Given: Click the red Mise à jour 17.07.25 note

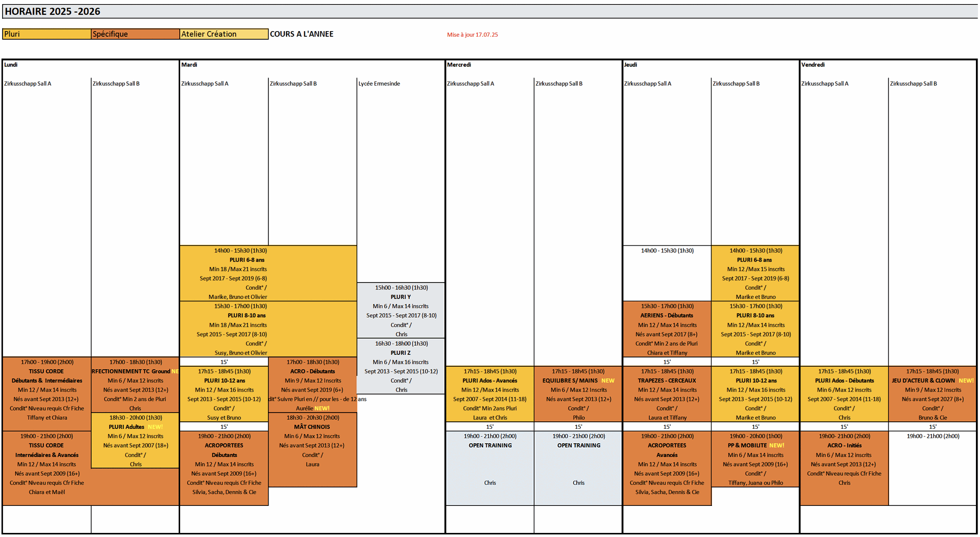Looking at the screenshot, I should coord(472,35).
